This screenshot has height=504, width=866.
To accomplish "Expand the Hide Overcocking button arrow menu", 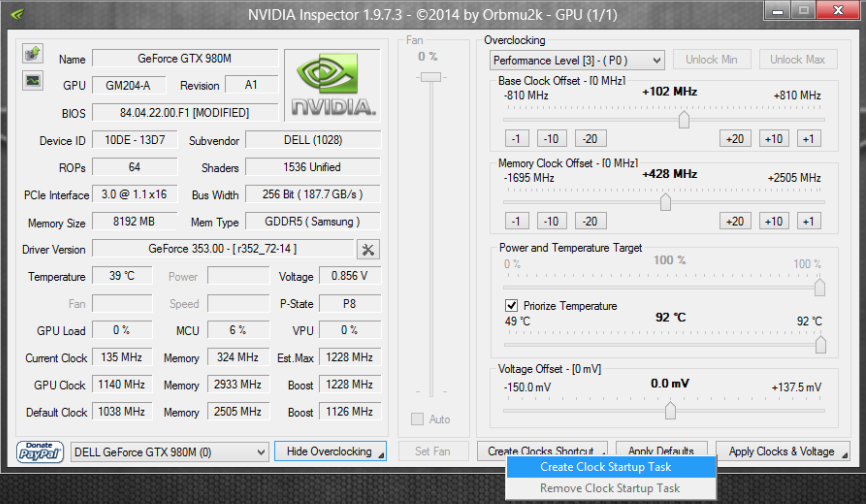I will [381, 455].
